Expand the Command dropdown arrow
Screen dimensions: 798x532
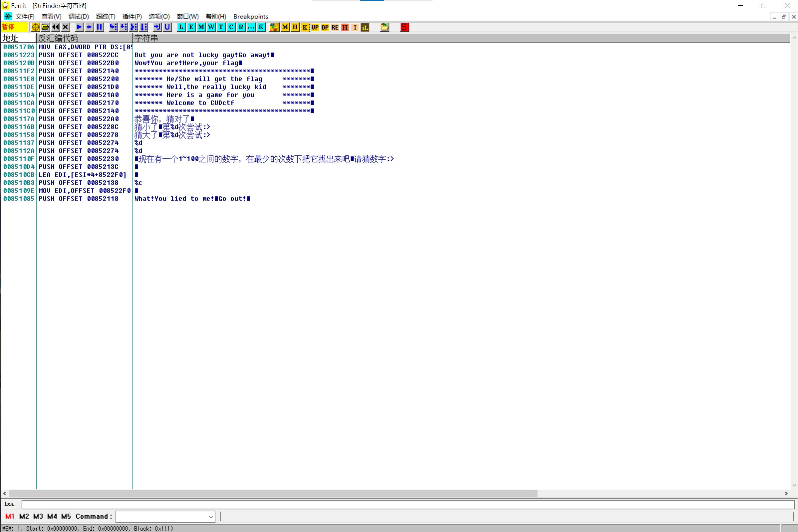coord(211,517)
